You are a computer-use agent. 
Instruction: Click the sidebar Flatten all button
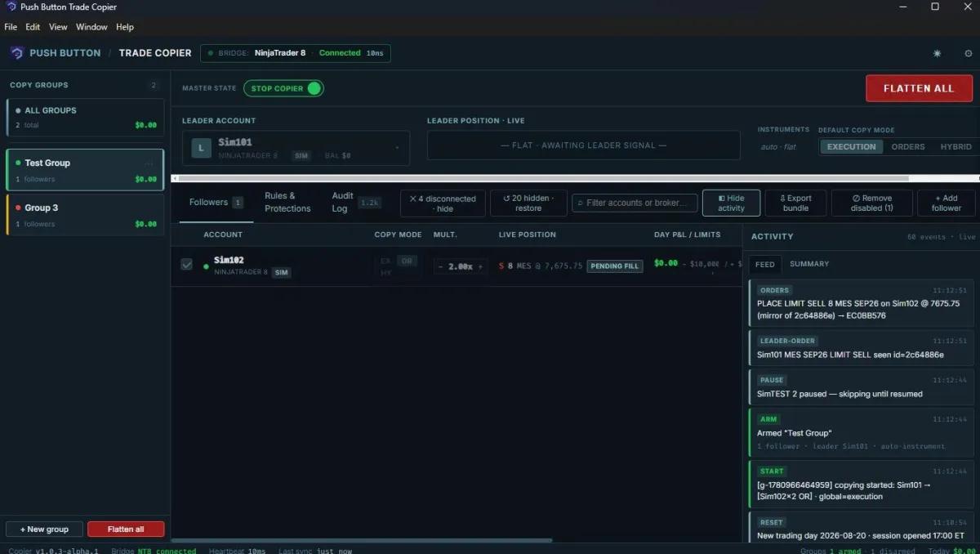(126, 529)
